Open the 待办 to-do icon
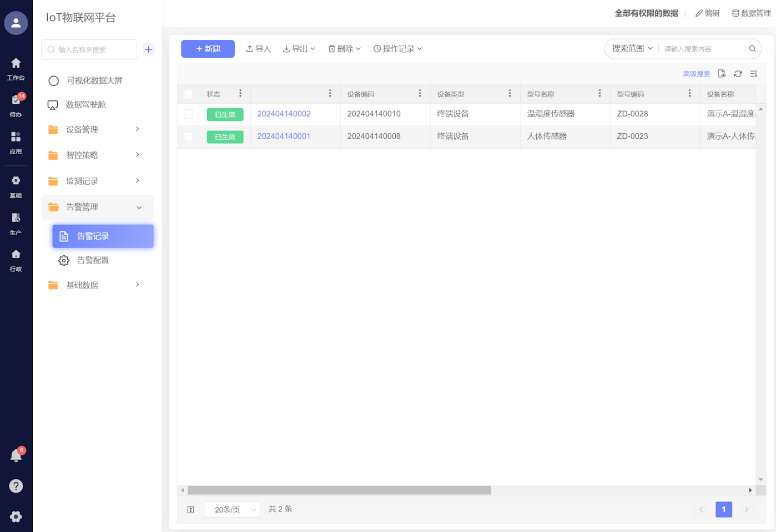The image size is (776, 532). [x=16, y=104]
